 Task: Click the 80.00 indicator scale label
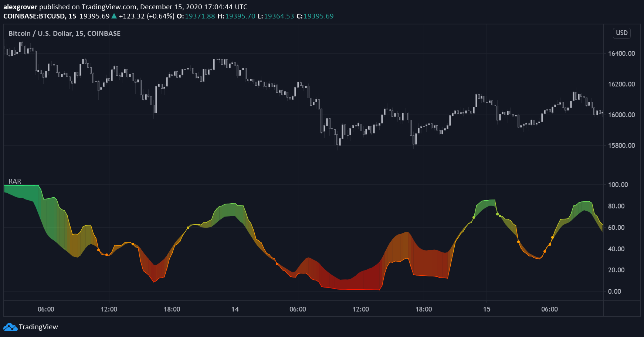tap(616, 206)
